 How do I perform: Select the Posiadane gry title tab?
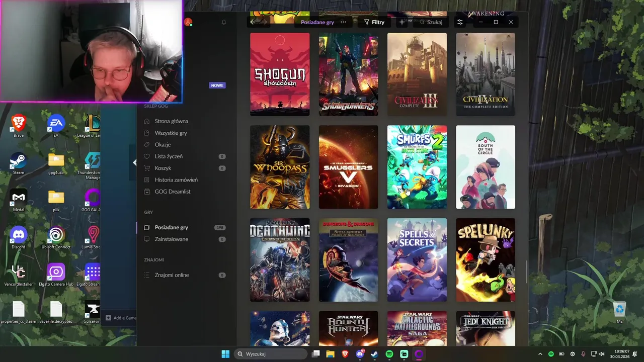point(317,22)
